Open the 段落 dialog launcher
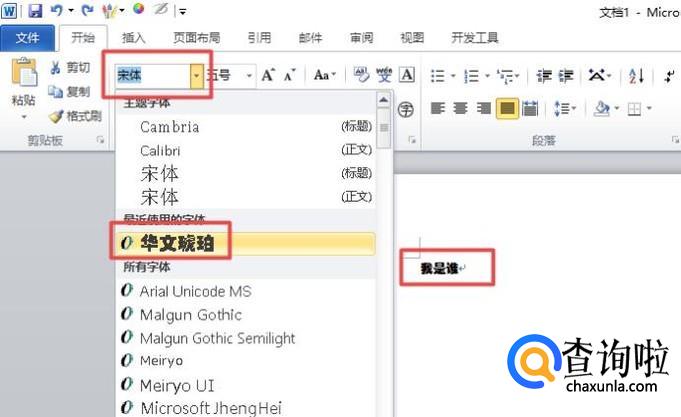This screenshot has width=681, height=417. 675,140
